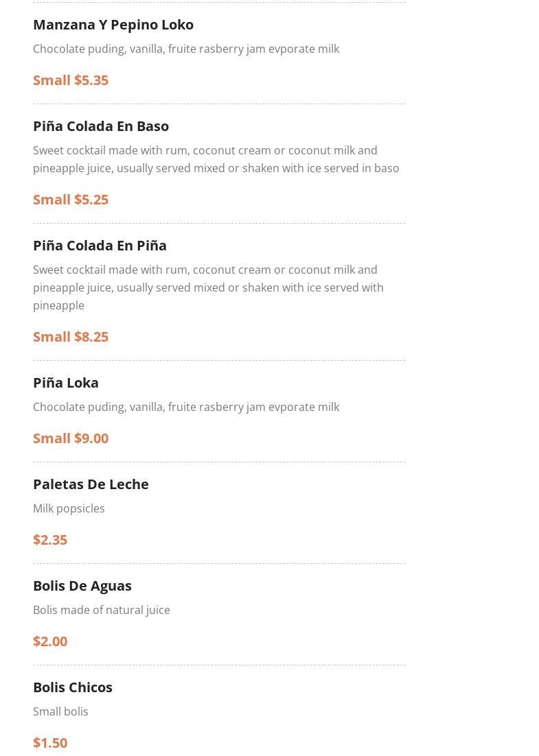This screenshot has height=756, width=539.
Task: Select the $2.35 price label
Action: [50, 540]
